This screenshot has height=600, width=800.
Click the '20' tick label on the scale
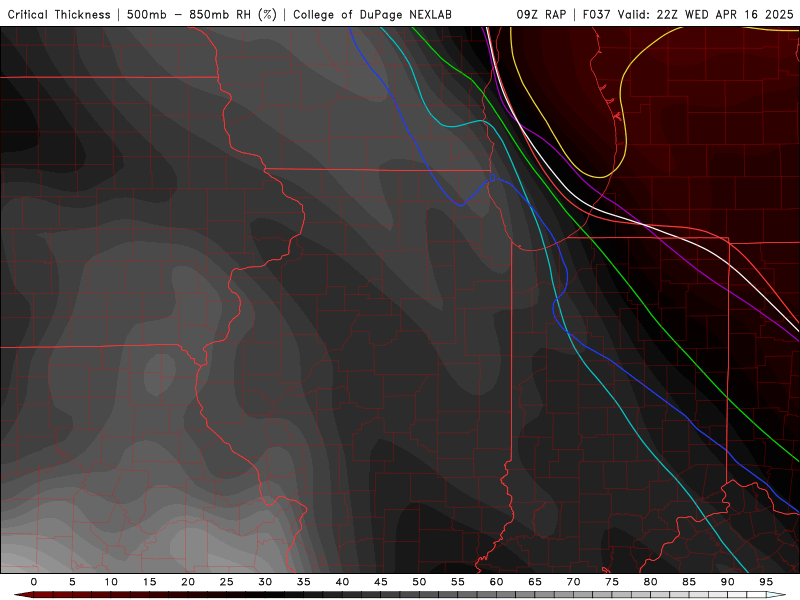[x=188, y=582]
